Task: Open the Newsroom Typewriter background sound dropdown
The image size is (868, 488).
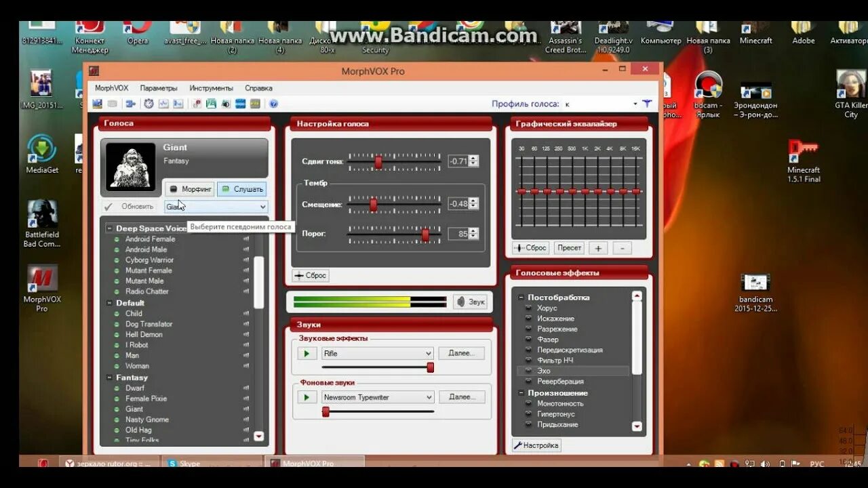Action: point(378,397)
